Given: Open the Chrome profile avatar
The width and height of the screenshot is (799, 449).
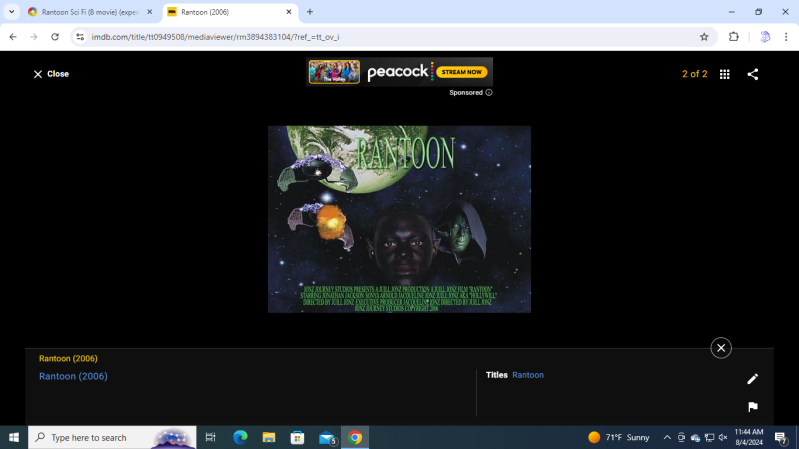Looking at the screenshot, I should 765,37.
